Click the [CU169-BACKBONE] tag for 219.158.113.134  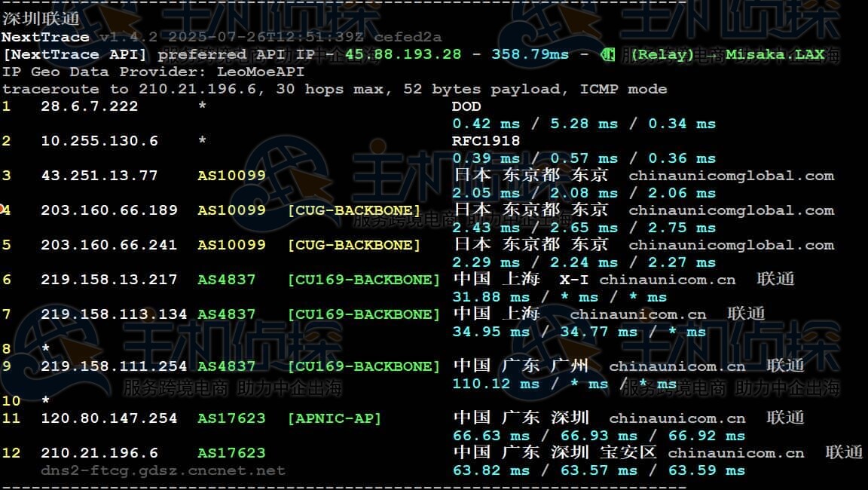coord(364,314)
